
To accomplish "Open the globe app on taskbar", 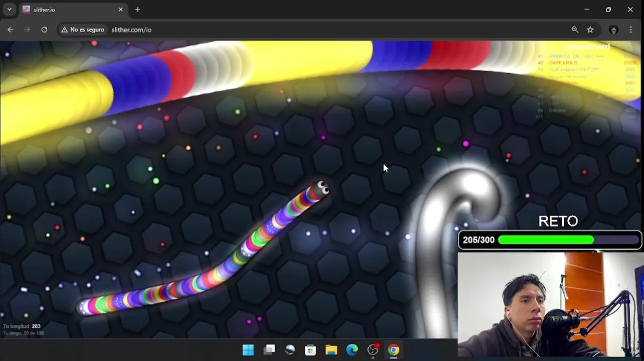I will point(290,349).
